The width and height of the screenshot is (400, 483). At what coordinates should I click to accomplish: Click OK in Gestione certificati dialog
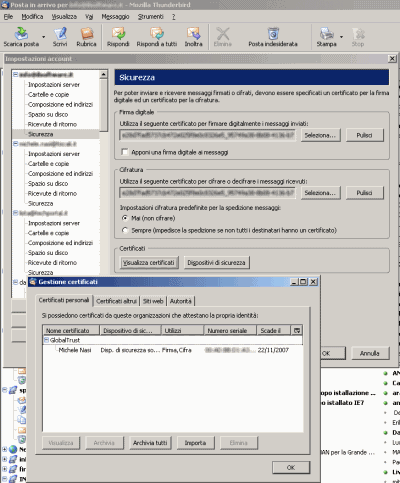click(x=291, y=467)
